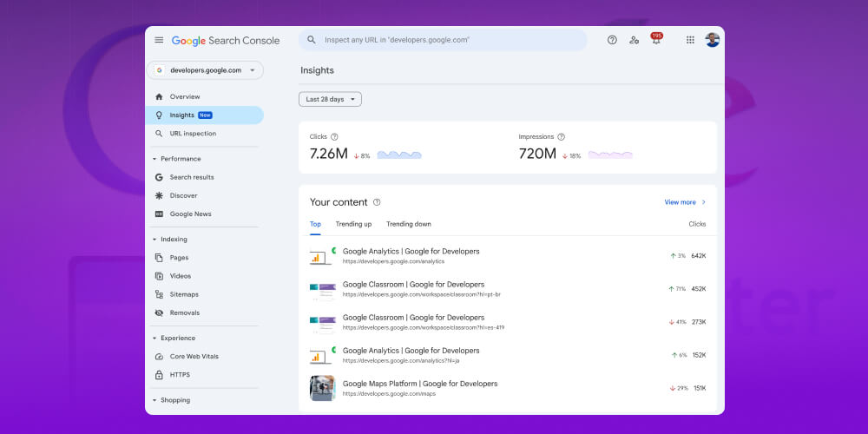Select the Top tab
This screenshot has height=434, width=868.
tap(315, 224)
